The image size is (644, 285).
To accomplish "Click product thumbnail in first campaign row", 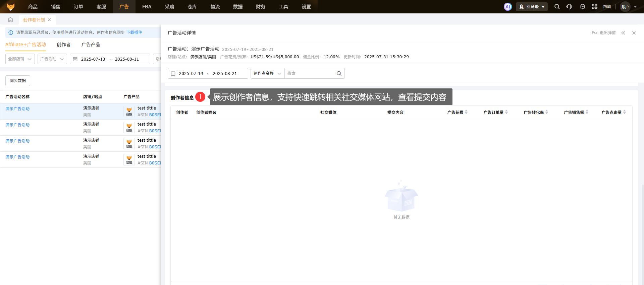I will click(x=129, y=112).
